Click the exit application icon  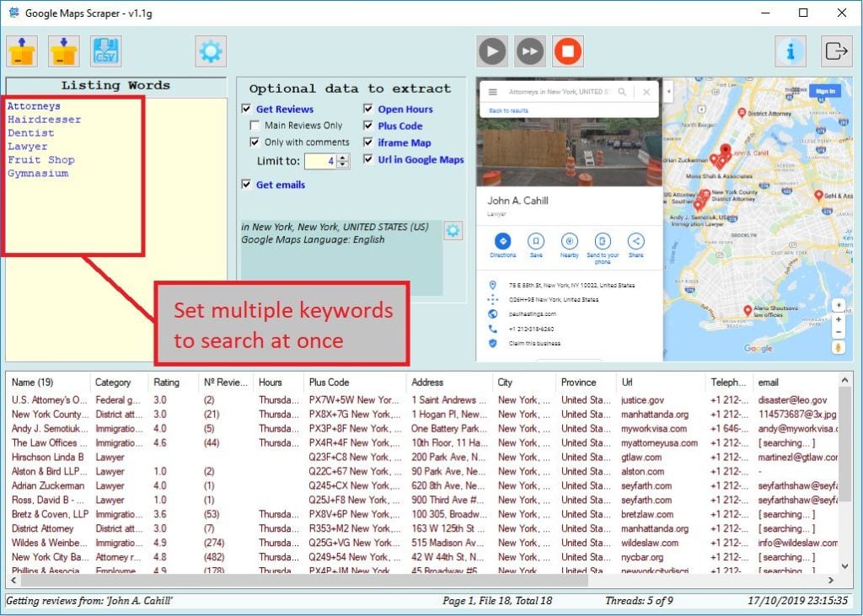coord(836,51)
